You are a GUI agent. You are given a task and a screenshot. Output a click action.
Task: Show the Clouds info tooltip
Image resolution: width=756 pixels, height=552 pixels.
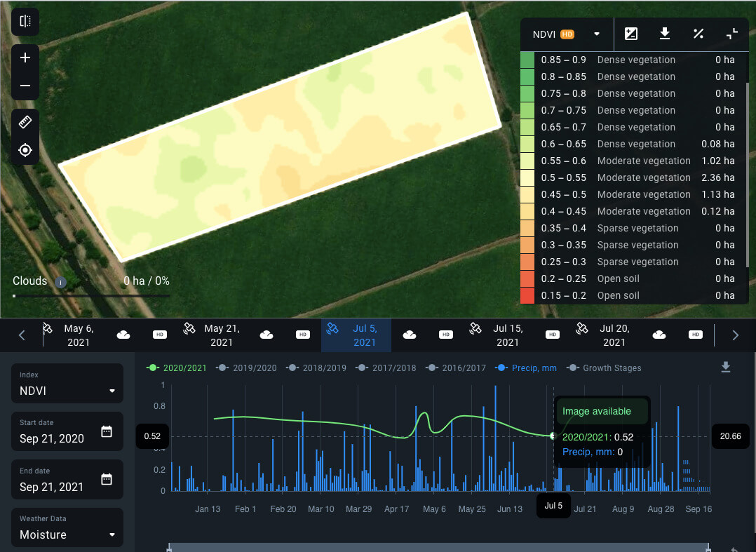click(x=60, y=282)
